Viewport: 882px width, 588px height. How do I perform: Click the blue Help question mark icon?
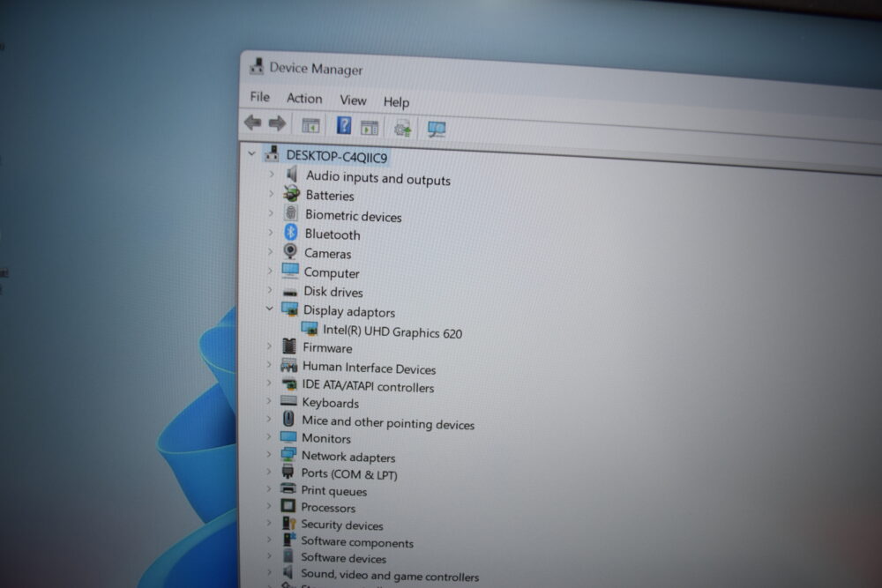tap(344, 125)
